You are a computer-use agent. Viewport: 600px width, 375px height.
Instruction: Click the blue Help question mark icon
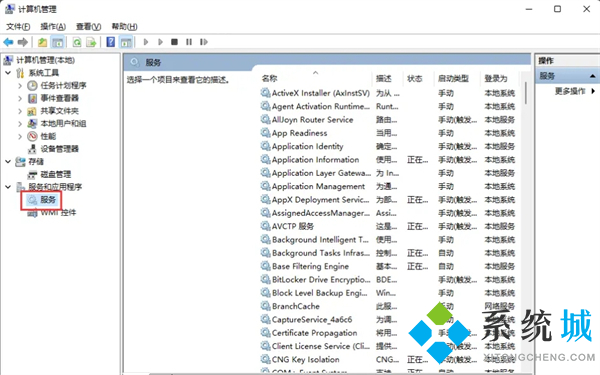pos(111,42)
